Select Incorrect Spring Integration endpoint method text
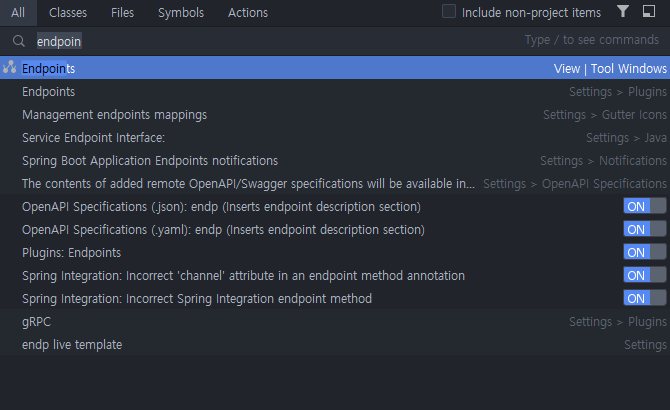670x410 pixels. click(x=197, y=299)
